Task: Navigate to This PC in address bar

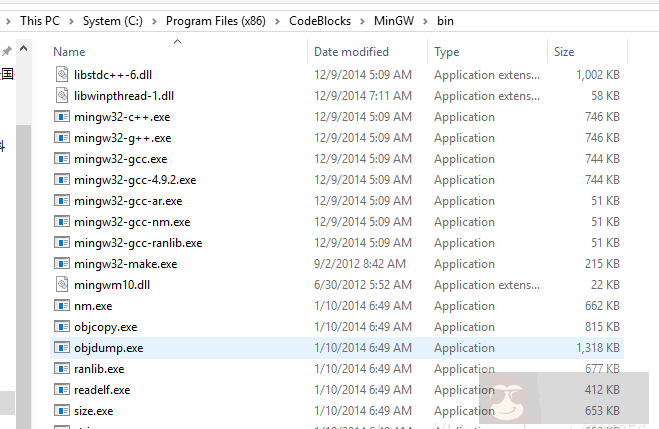Action: coord(40,21)
